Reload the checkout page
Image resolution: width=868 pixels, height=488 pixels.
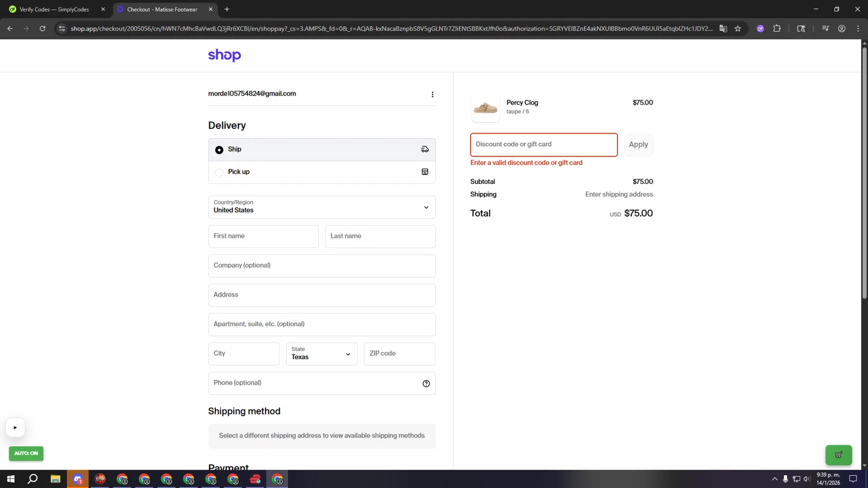point(42,28)
